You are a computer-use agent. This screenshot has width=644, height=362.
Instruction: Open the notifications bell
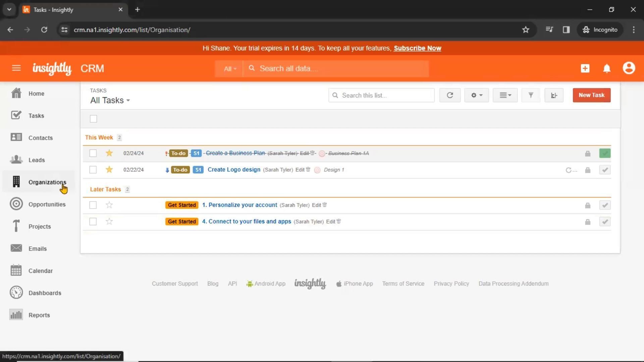pos(606,68)
